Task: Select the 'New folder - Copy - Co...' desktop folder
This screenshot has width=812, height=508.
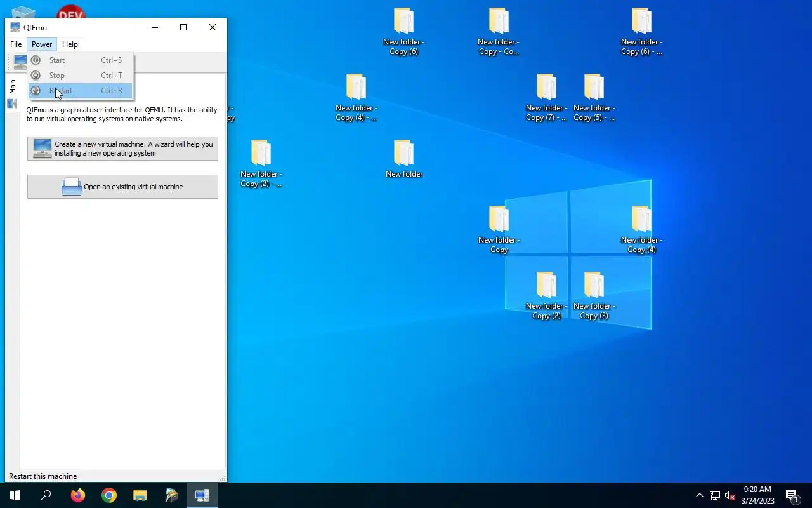Action: pos(499,32)
